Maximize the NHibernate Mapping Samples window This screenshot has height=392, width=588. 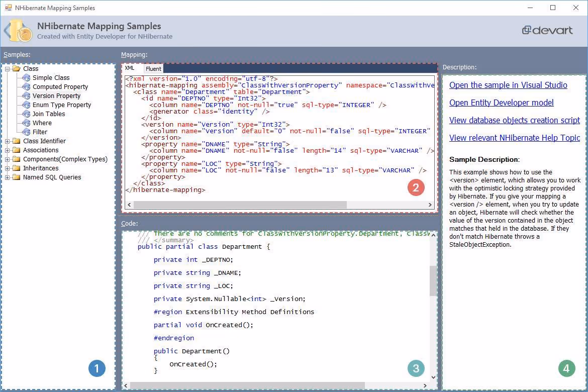click(x=553, y=8)
